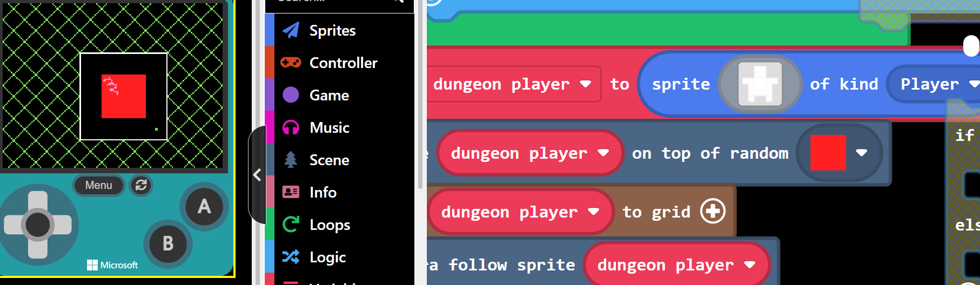This screenshot has width=980, height=285.
Task: Collapse the simulator with the arrow handle
Action: coord(257,174)
